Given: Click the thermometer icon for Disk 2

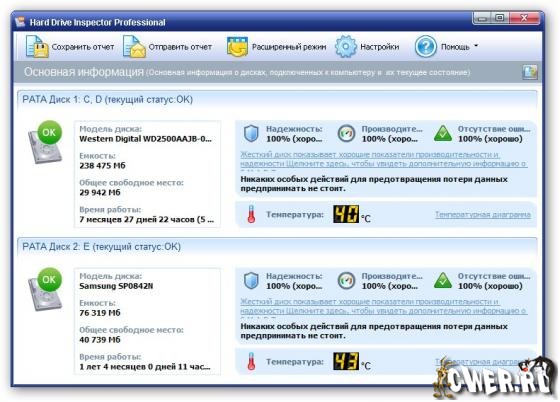Looking at the screenshot, I should [251, 361].
